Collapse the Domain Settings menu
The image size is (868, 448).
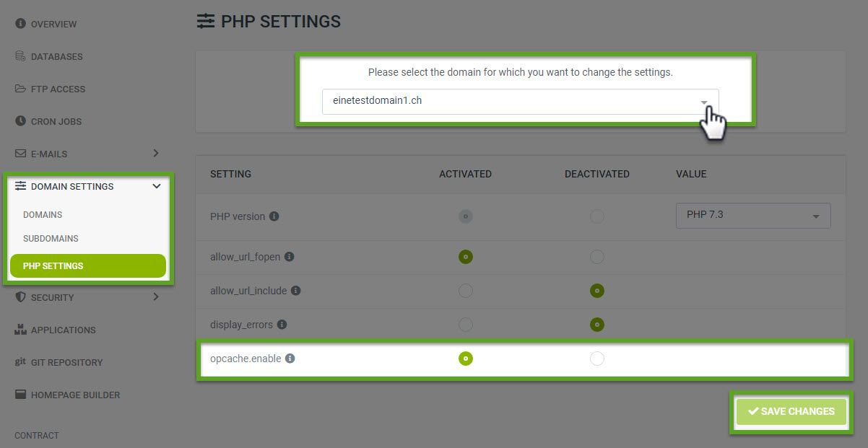157,186
